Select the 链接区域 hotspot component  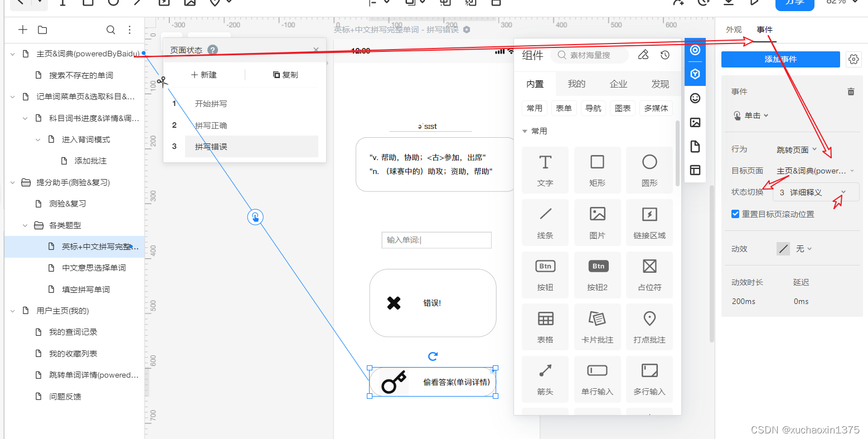coord(649,223)
